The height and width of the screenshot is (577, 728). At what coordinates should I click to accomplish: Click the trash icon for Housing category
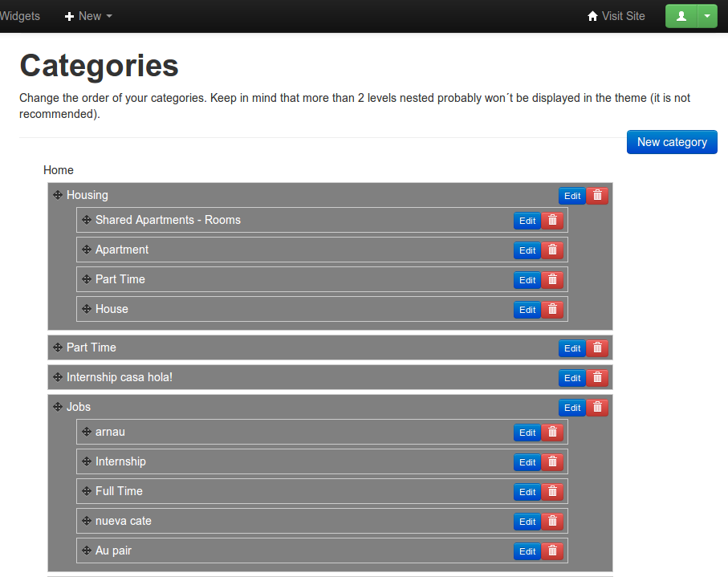(x=597, y=196)
